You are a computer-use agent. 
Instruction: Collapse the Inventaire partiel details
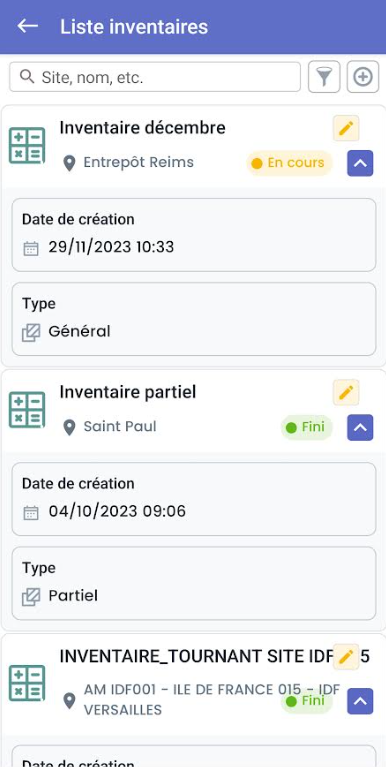click(360, 428)
